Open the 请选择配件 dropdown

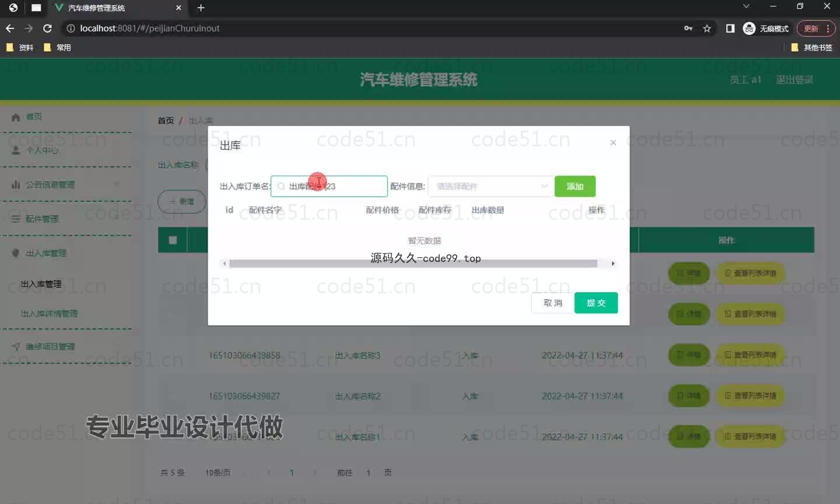(x=490, y=186)
